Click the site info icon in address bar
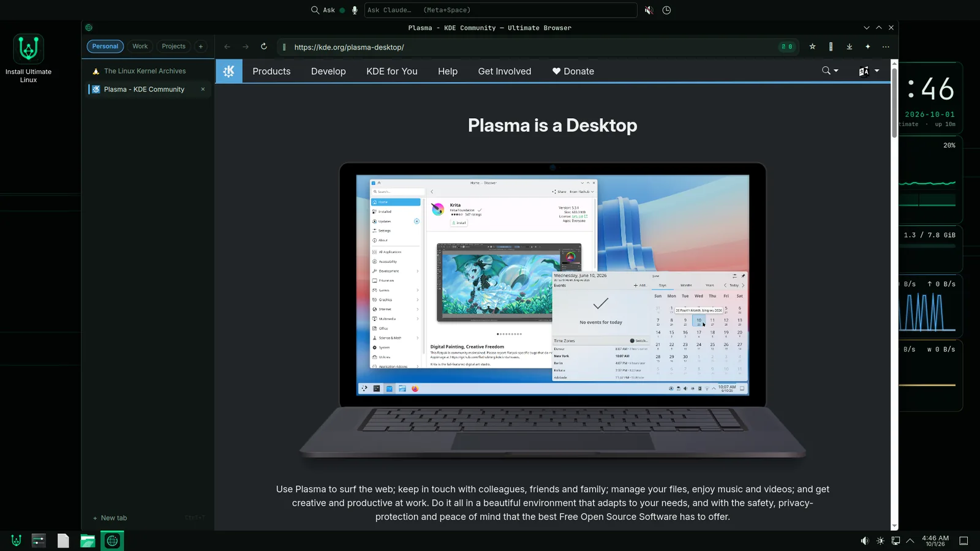The height and width of the screenshot is (551, 980). pos(284,47)
